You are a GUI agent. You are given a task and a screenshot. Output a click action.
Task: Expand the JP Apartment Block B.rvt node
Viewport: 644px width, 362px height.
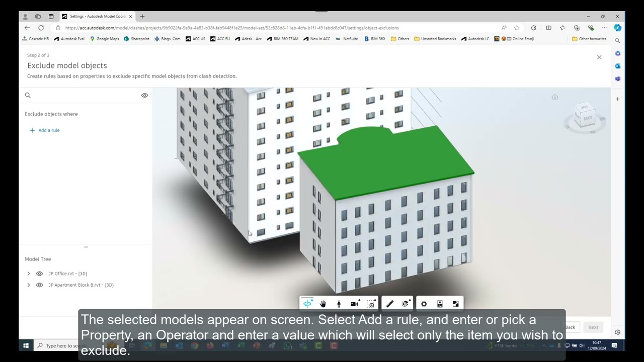pyautogui.click(x=28, y=285)
